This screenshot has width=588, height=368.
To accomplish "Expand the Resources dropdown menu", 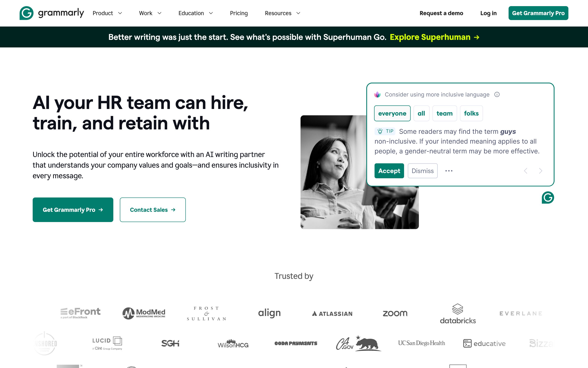I will click(x=283, y=13).
